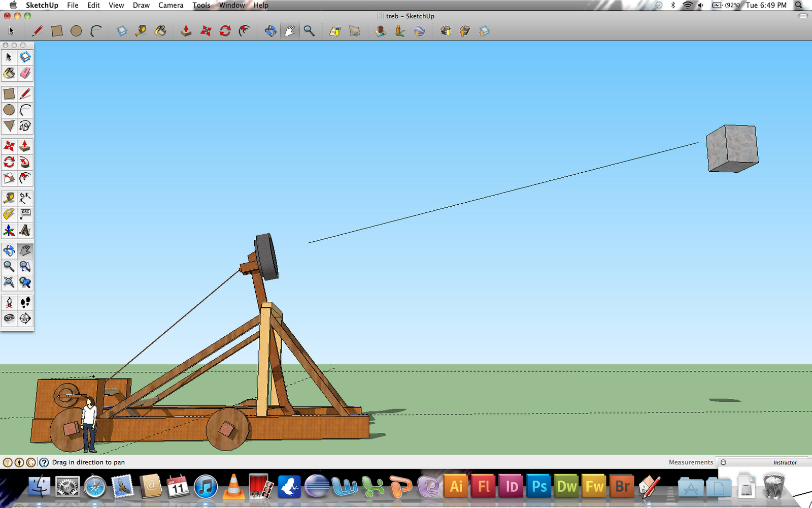Activate the Push/Pull tool
Image resolution: width=812 pixels, height=508 pixels.
pos(25,146)
